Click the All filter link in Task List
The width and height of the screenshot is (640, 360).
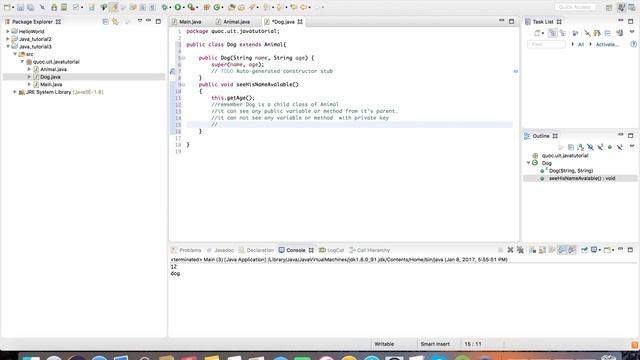click(581, 44)
